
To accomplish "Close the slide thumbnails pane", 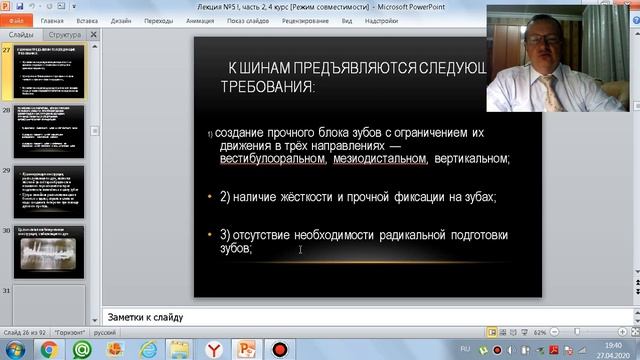I will (x=93, y=35).
